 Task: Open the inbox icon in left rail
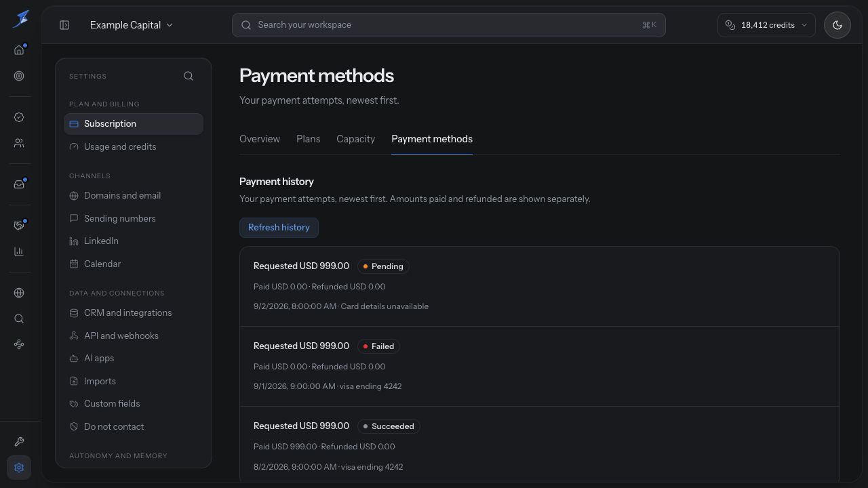pos(19,184)
